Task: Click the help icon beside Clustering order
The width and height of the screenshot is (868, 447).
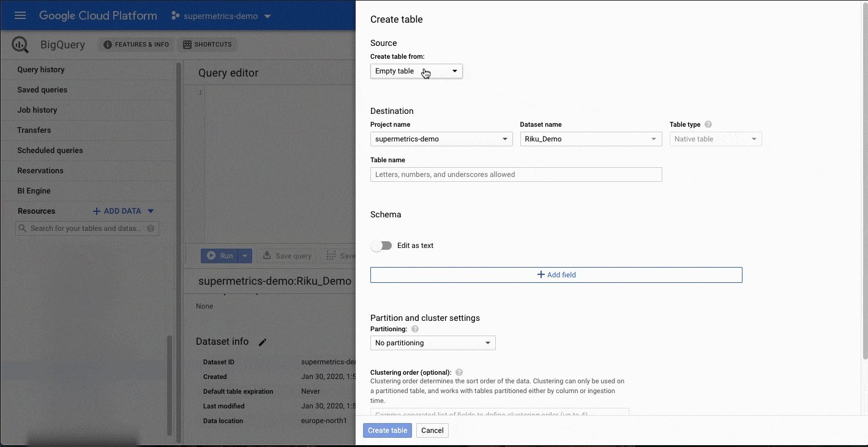Action: coord(458,372)
